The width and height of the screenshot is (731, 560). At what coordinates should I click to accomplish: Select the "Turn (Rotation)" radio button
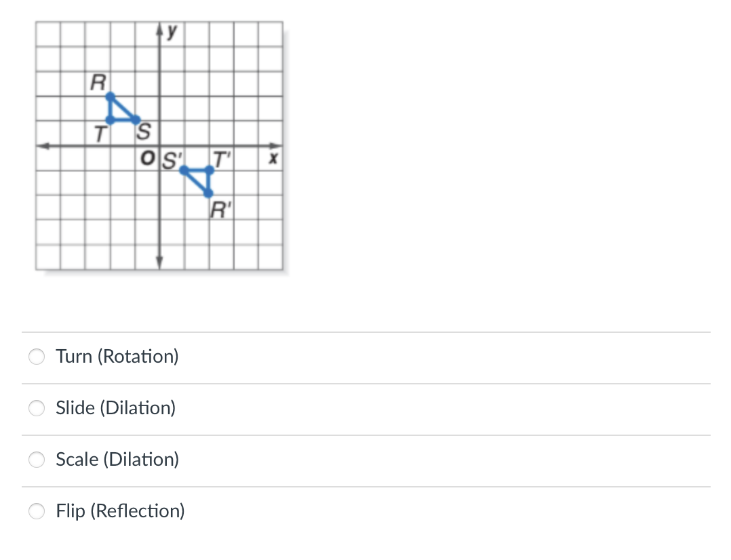coord(37,357)
